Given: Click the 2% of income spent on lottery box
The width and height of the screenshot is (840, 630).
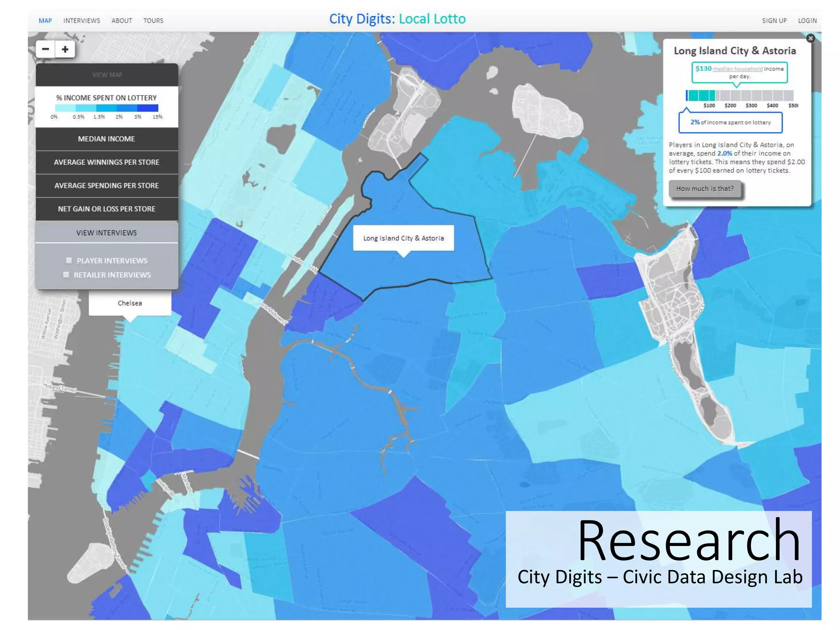Looking at the screenshot, I should point(730,123).
